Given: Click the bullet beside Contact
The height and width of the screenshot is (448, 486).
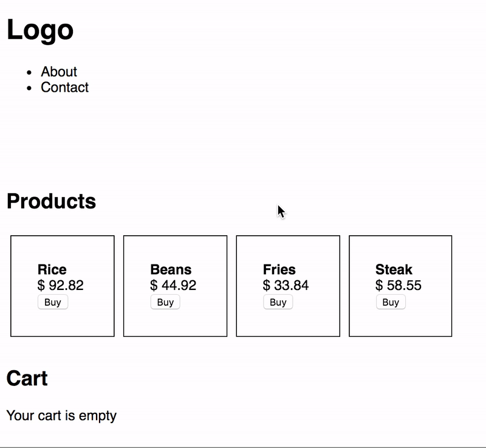Looking at the screenshot, I should tap(29, 88).
